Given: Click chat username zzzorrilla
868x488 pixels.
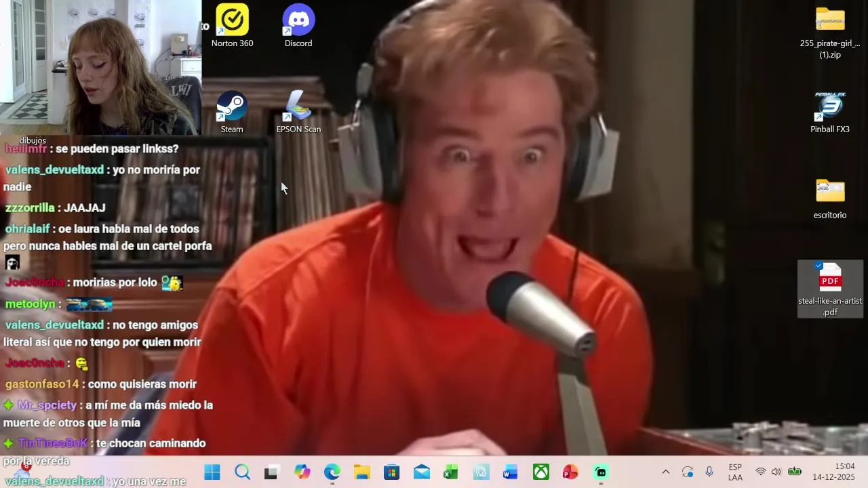Looking at the screenshot, I should pyautogui.click(x=30, y=207).
